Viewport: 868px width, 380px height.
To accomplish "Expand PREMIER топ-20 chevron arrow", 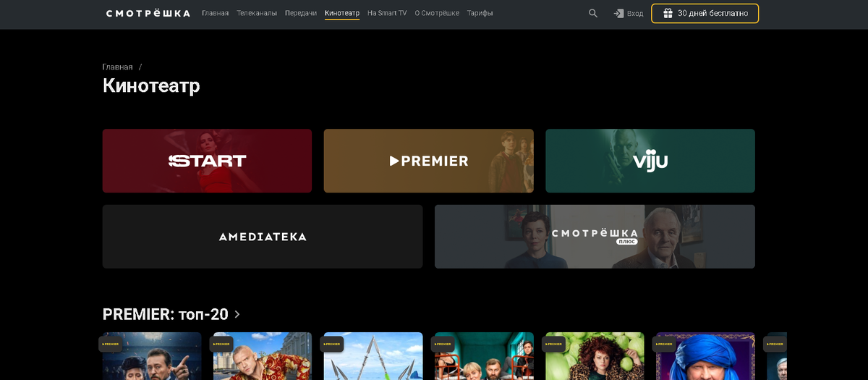I will point(237,315).
